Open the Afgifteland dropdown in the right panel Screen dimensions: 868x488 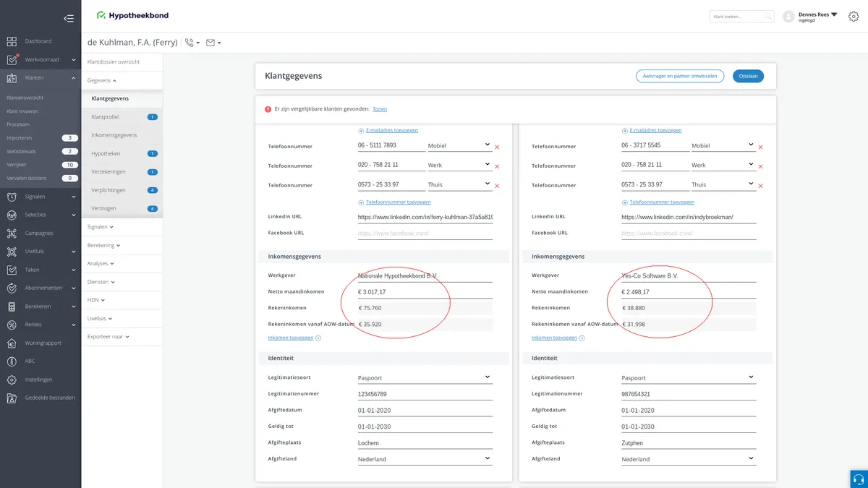pos(689,459)
